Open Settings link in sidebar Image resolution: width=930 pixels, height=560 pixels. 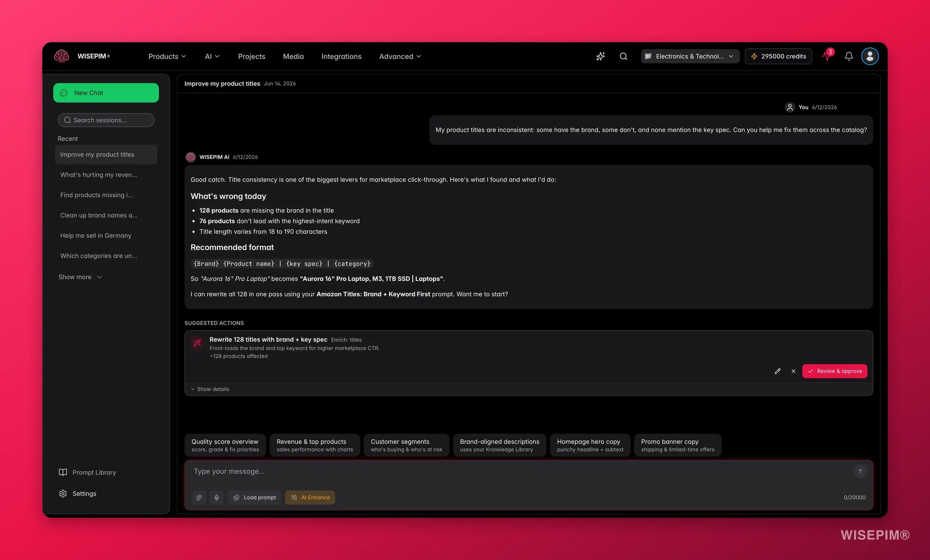(x=77, y=493)
